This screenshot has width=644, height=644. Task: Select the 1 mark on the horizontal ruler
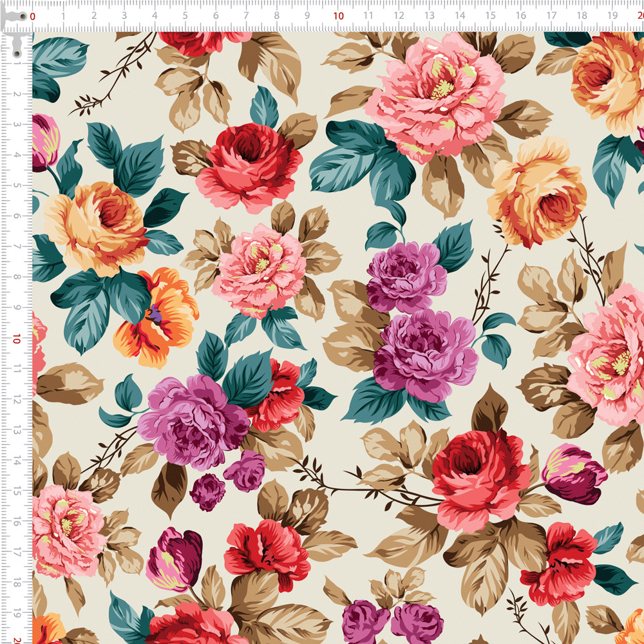pos(63,15)
